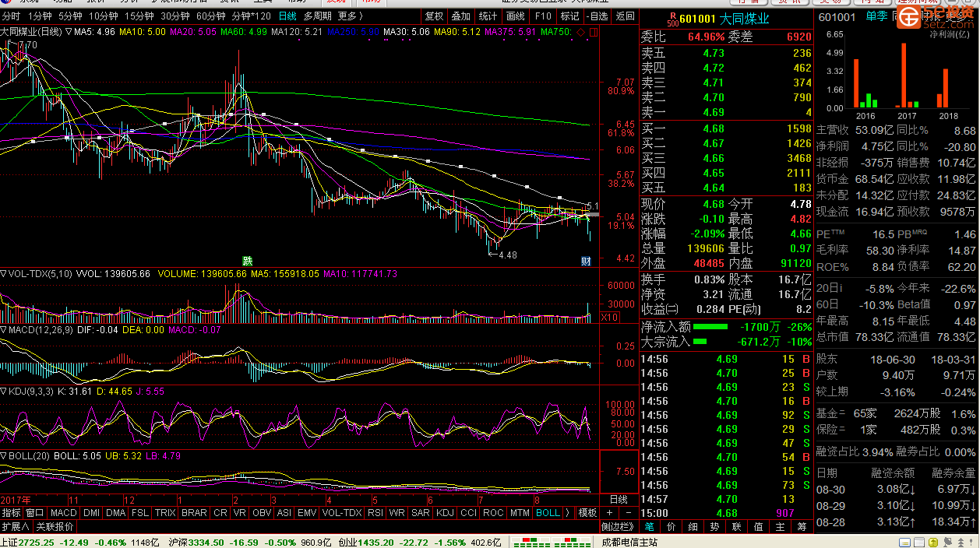Click the 日线 label below the BOLL panel

coord(618,499)
